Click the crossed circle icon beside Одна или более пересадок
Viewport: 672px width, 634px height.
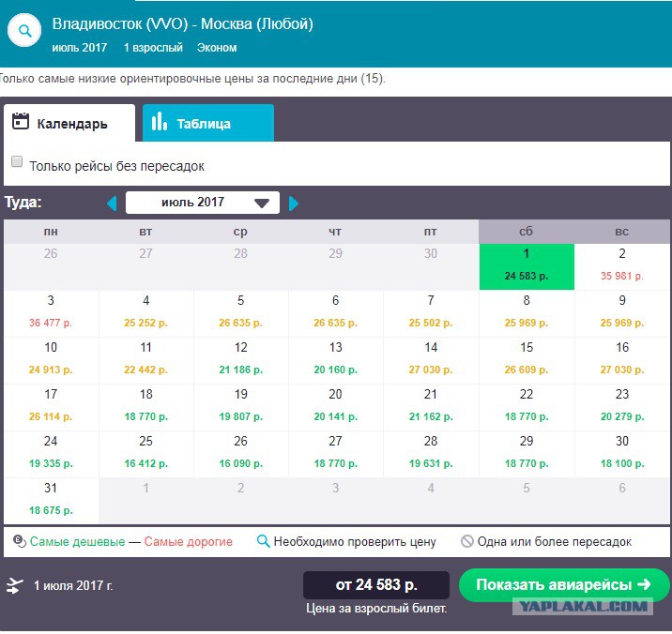click(x=466, y=541)
